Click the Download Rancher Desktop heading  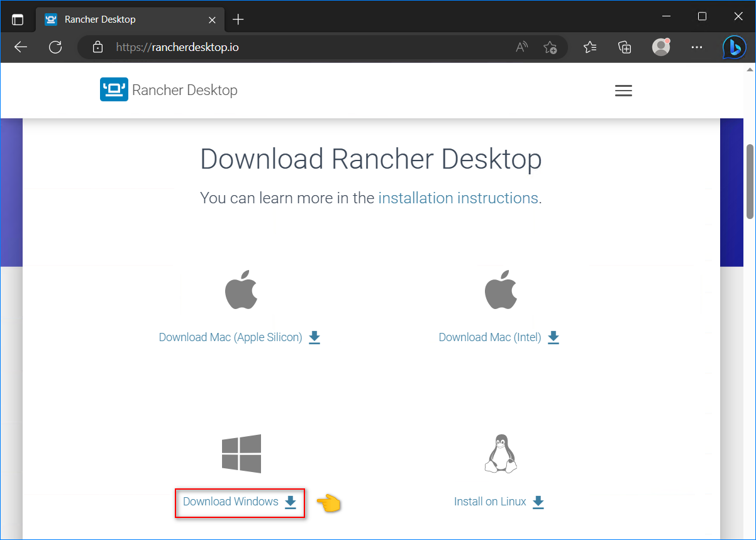(x=371, y=159)
